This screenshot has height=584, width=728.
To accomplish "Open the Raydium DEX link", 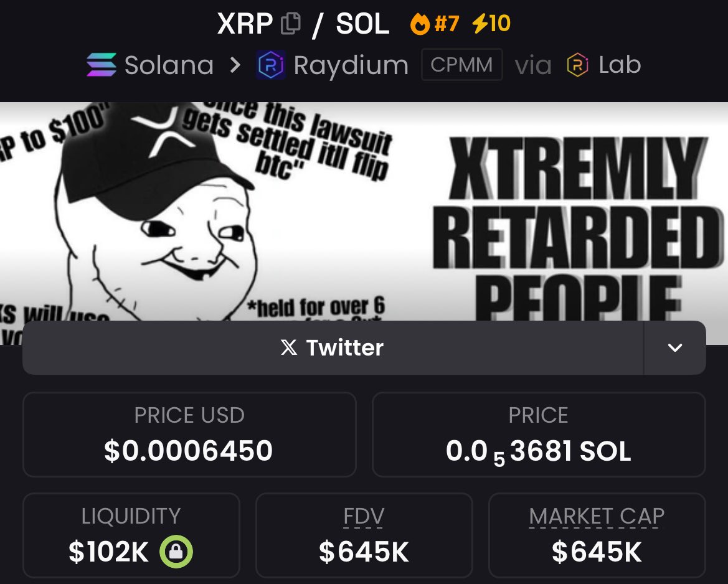I will (x=333, y=65).
